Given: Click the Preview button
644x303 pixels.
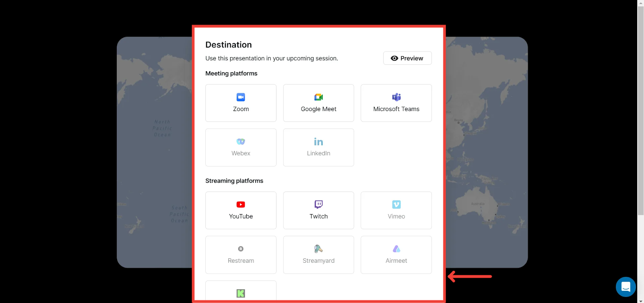Looking at the screenshot, I should click(x=407, y=58).
